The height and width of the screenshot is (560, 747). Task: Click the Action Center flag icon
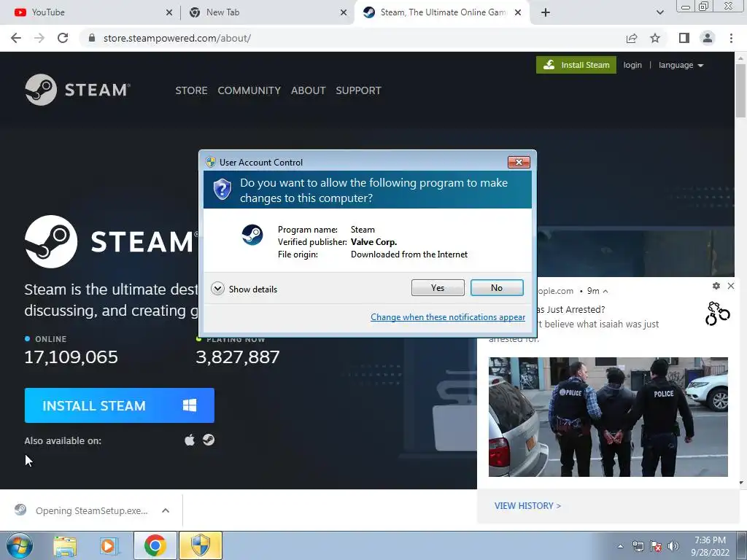pyautogui.click(x=656, y=547)
